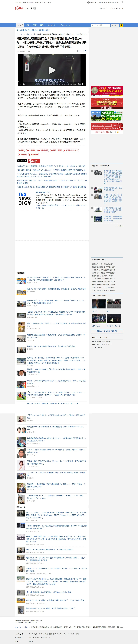This screenshot has height=644, width=138.
Task: Open the 陸上 photo news thumbnail
Action: pyautogui.click(x=114, y=304)
